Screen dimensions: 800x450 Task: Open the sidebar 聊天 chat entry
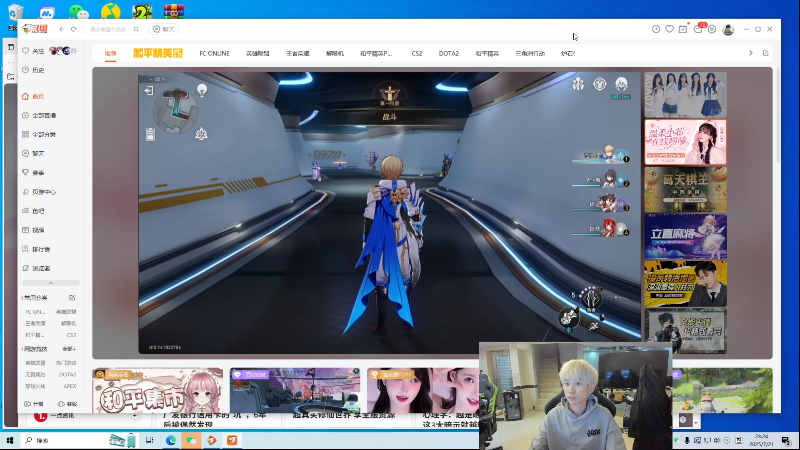click(x=34, y=153)
